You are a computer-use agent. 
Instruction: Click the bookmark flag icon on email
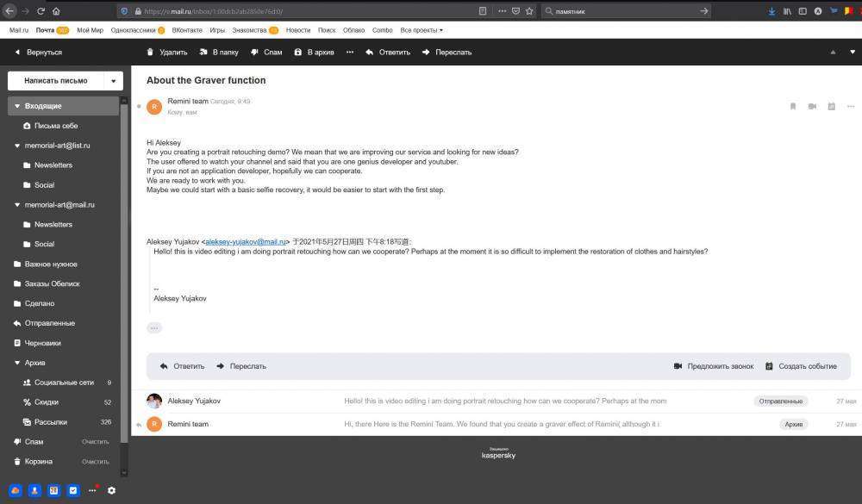point(793,106)
